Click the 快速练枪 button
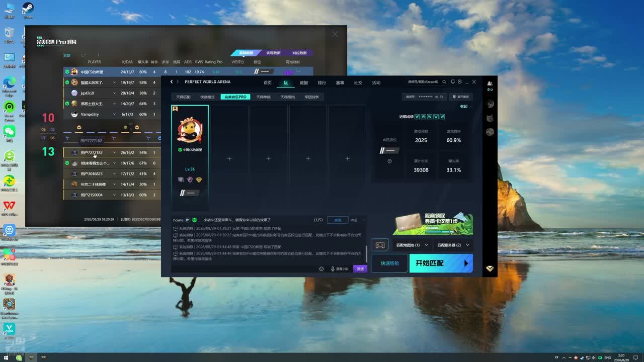This screenshot has height=362, width=644. pos(390,263)
